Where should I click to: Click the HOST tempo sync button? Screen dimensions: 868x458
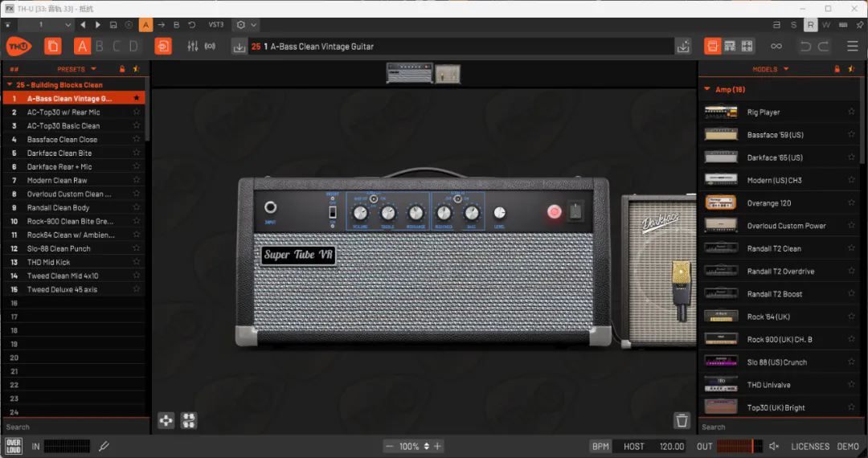(634, 447)
